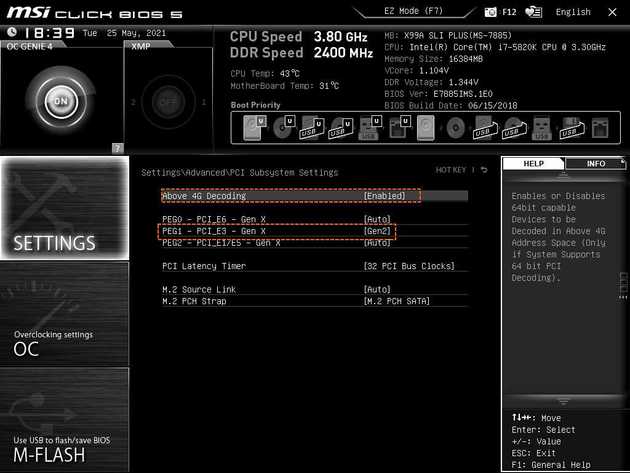Select the UEFI USB key boot icon
The width and height of the screenshot is (630, 473).
tap(370, 128)
